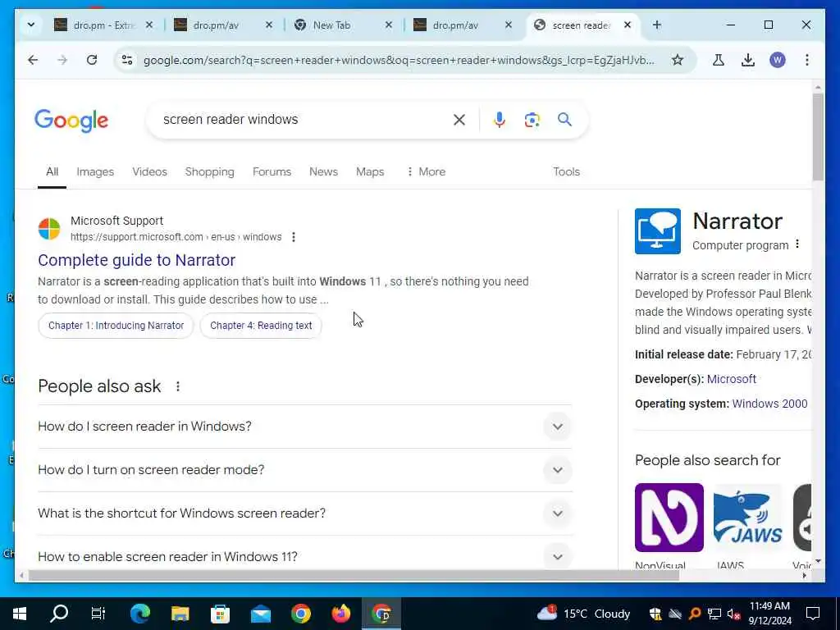The image size is (840, 630).
Task: Reload the current page
Action: (x=92, y=60)
